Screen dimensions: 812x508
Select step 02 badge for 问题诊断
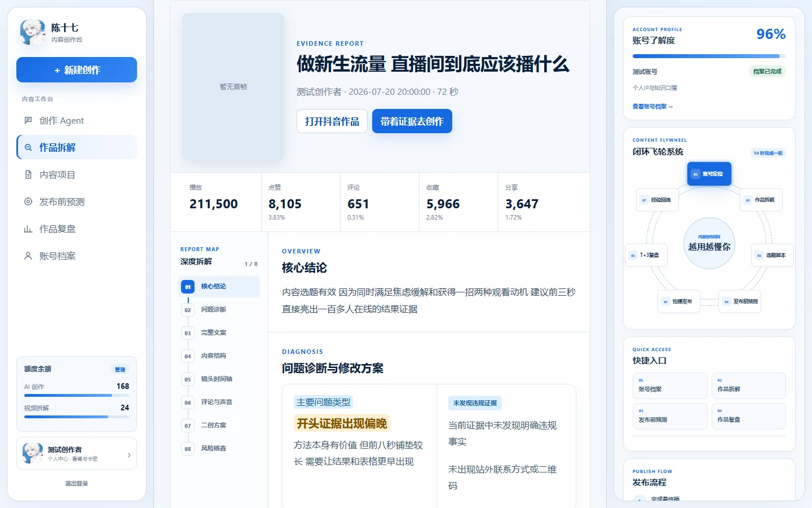point(188,310)
